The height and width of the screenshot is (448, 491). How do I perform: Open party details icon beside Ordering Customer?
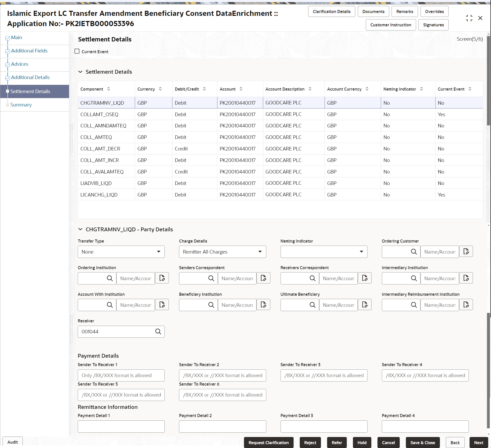(x=466, y=252)
